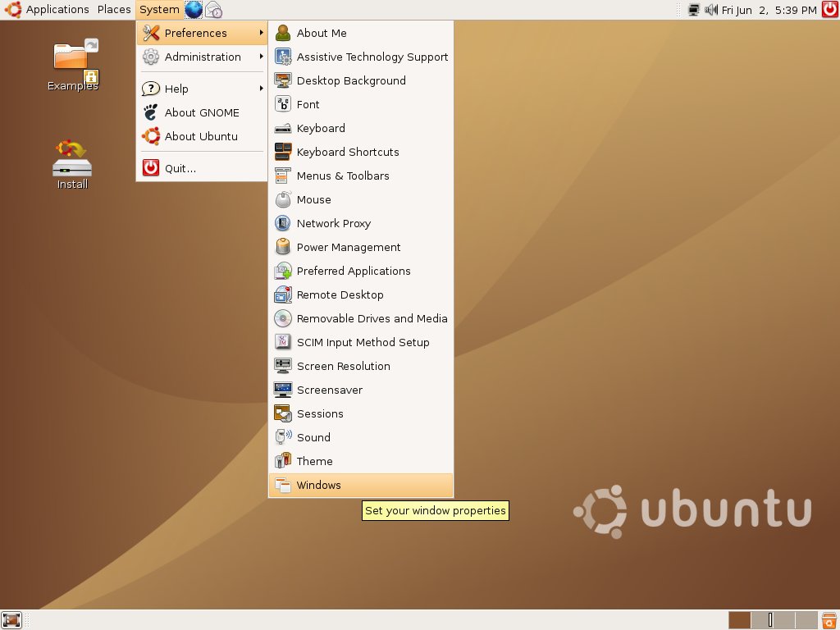Click the Sessions icon

pyautogui.click(x=283, y=414)
